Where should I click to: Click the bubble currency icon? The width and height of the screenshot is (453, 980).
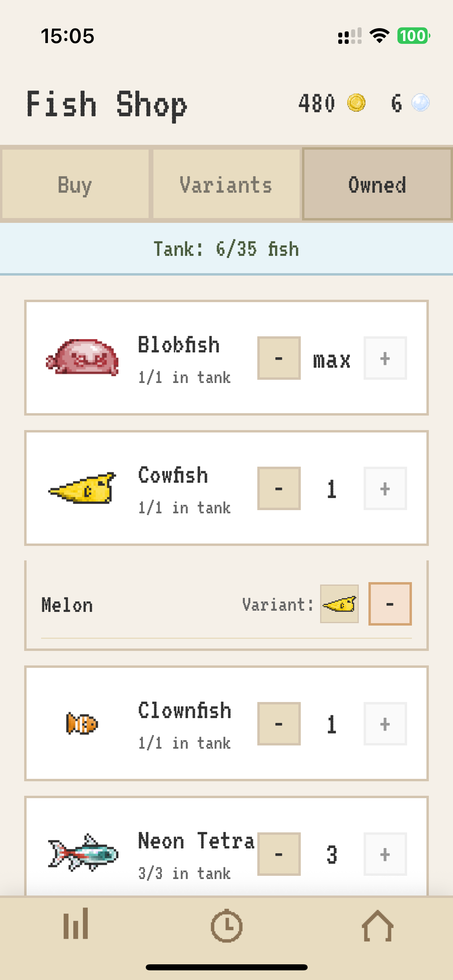420,103
